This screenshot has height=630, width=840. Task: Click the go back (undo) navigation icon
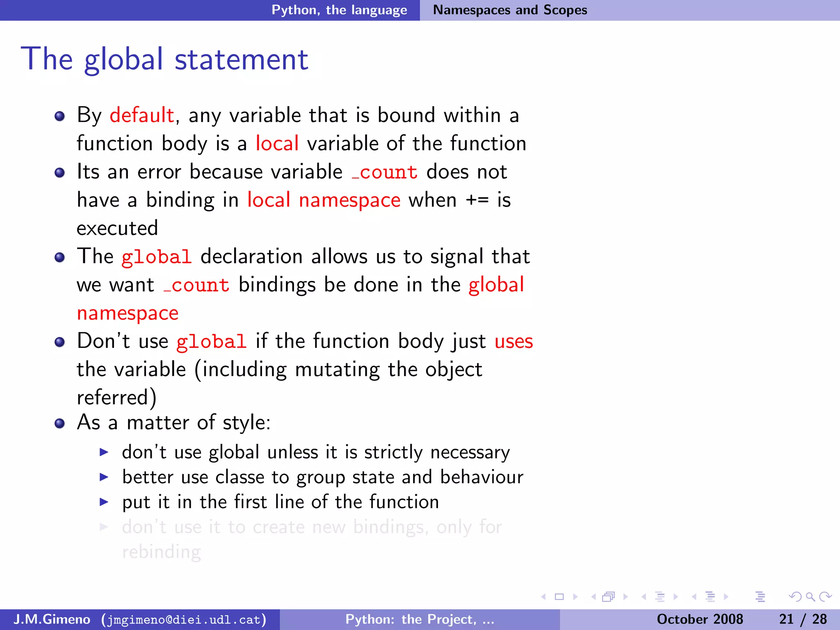[795, 597]
